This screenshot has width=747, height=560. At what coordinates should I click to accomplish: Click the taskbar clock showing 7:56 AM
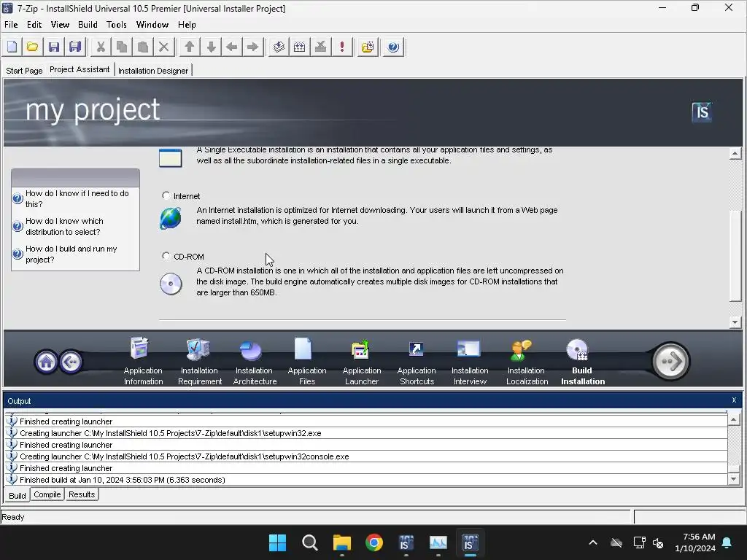(x=695, y=542)
